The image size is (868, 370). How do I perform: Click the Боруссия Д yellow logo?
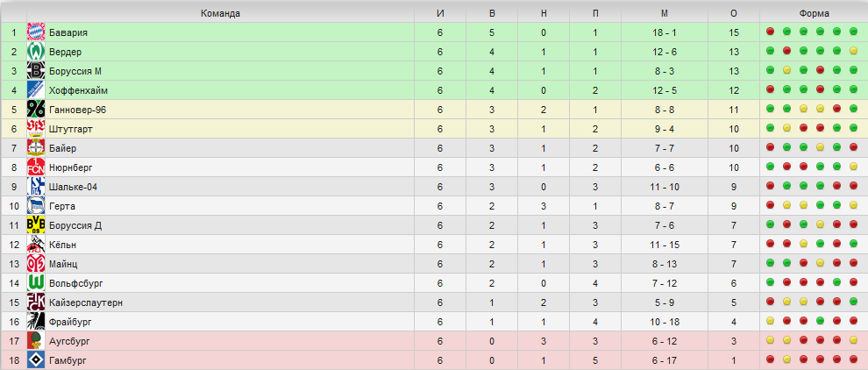36,224
